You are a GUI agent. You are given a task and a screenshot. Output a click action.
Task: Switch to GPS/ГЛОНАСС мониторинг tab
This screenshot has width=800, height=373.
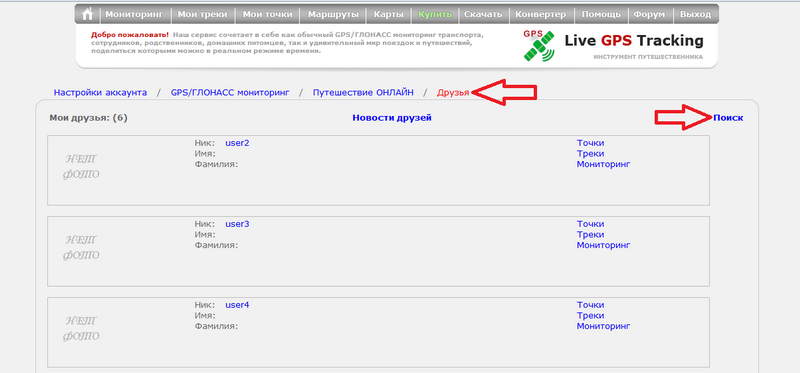coord(230,93)
